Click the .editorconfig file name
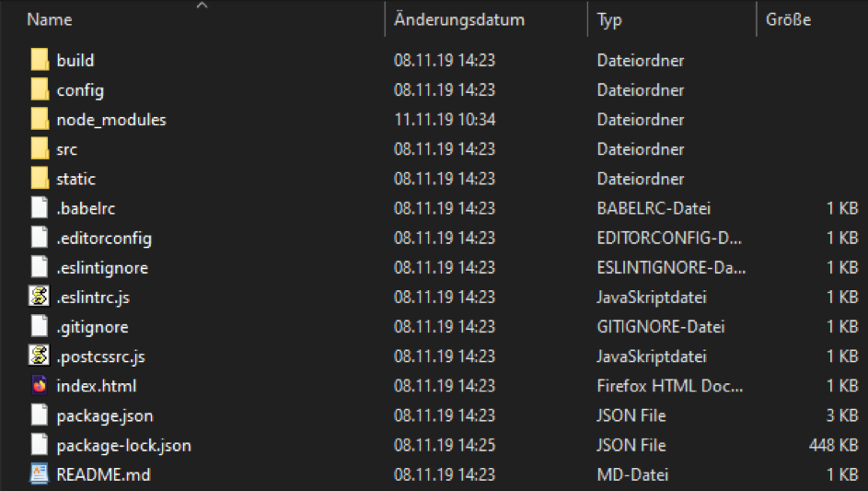 tap(104, 238)
